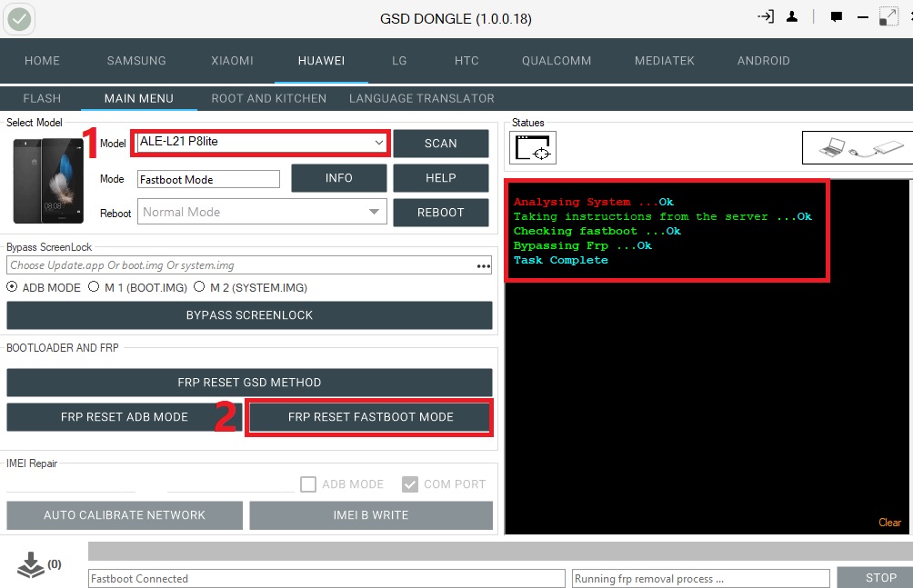Screen dimensions: 913x588
Task: Go to the LG tab
Action: pos(399,61)
